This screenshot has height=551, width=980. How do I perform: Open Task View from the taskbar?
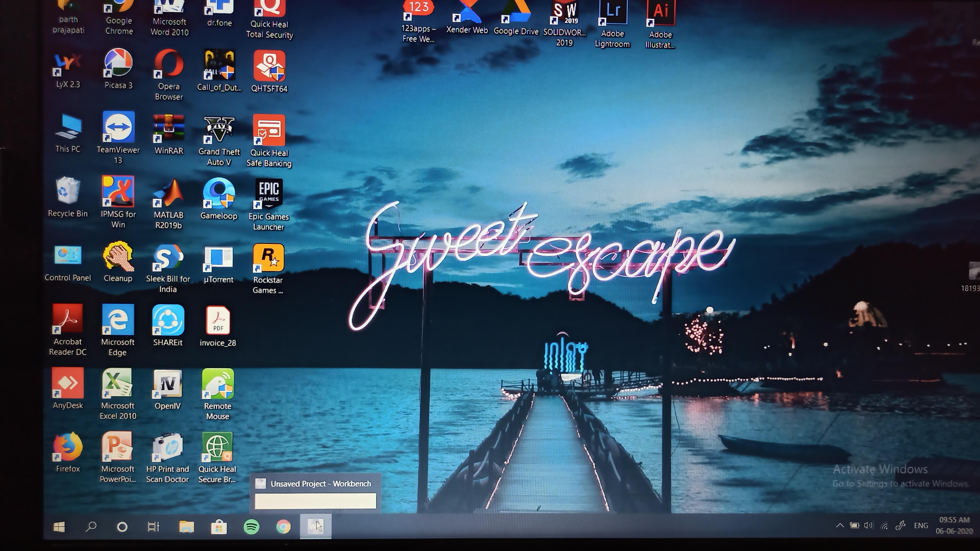[153, 527]
